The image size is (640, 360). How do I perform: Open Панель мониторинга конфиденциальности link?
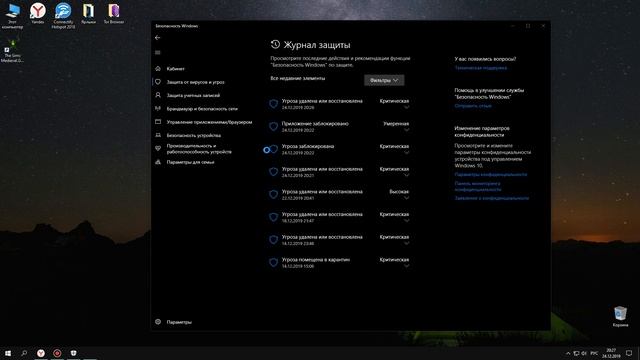pyautogui.click(x=478, y=187)
